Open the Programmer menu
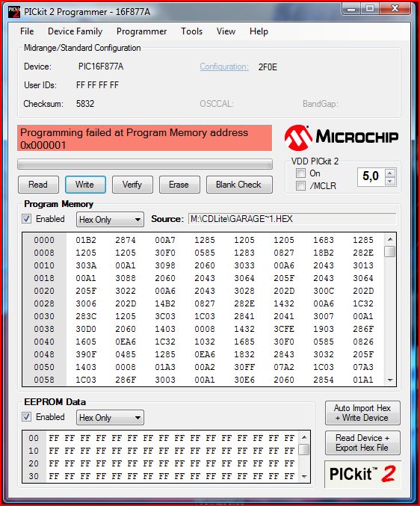The image size is (420, 506). click(x=141, y=31)
